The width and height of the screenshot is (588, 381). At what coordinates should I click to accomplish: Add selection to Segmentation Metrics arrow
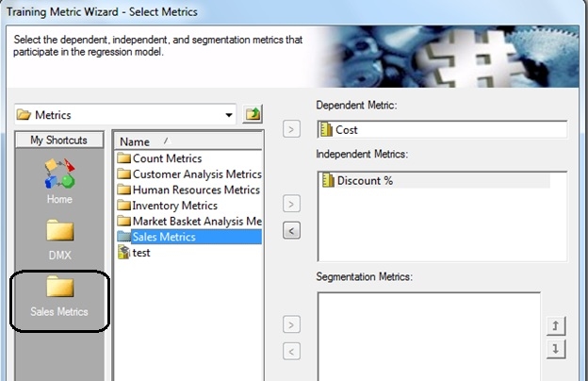[x=291, y=324]
